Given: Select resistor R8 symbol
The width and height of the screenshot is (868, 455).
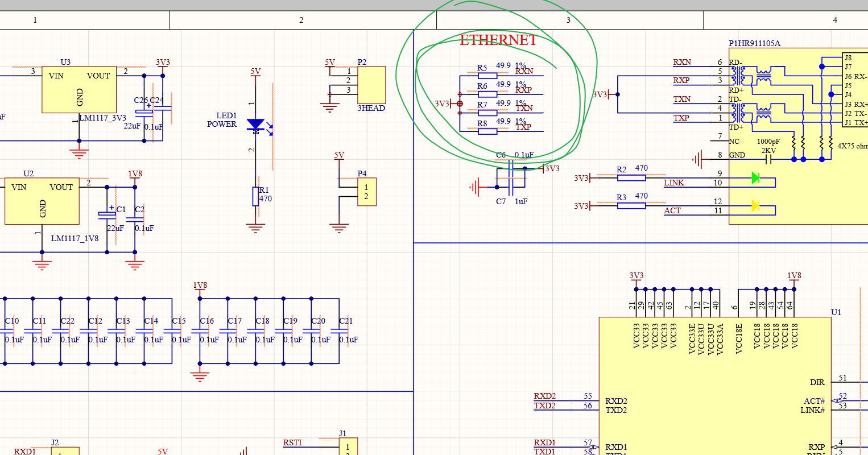Looking at the screenshot, I should point(487,131).
